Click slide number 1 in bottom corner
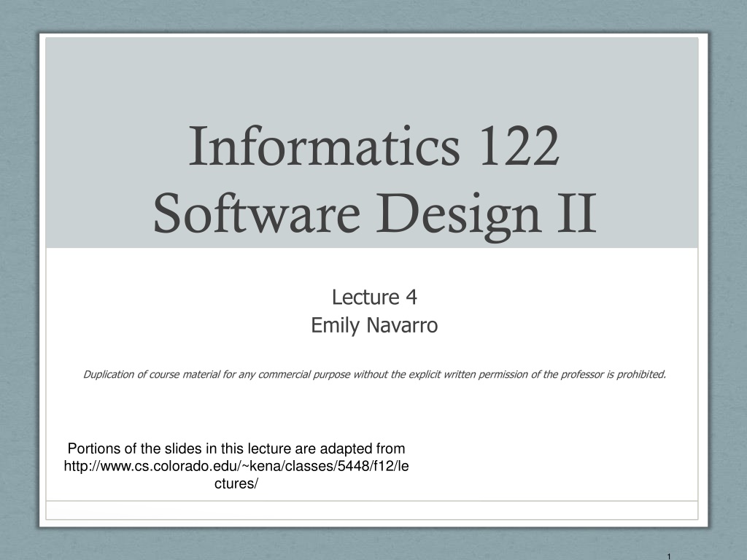 point(668,556)
